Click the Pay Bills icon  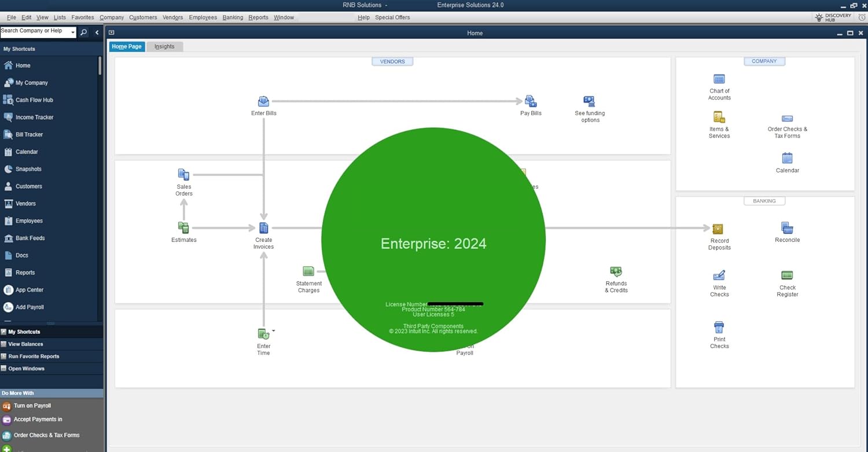pyautogui.click(x=530, y=102)
